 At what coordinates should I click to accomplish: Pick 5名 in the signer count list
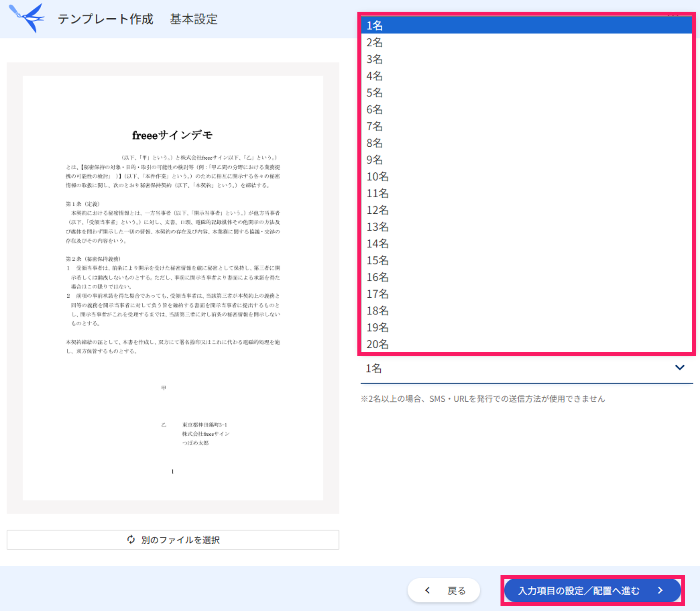(527, 92)
